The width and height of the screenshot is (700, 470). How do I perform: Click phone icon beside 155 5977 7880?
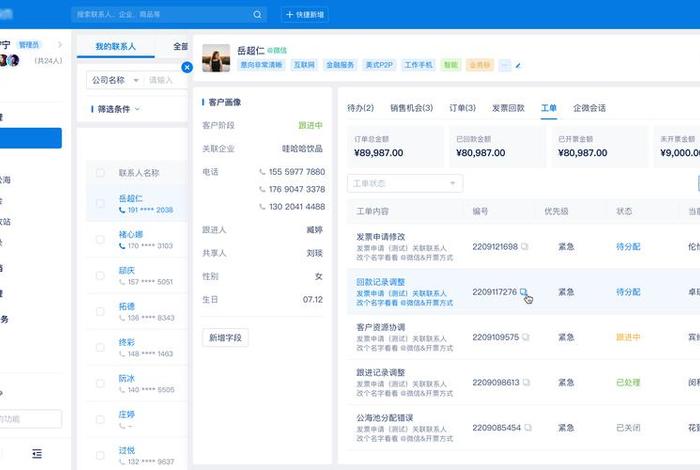pos(262,172)
